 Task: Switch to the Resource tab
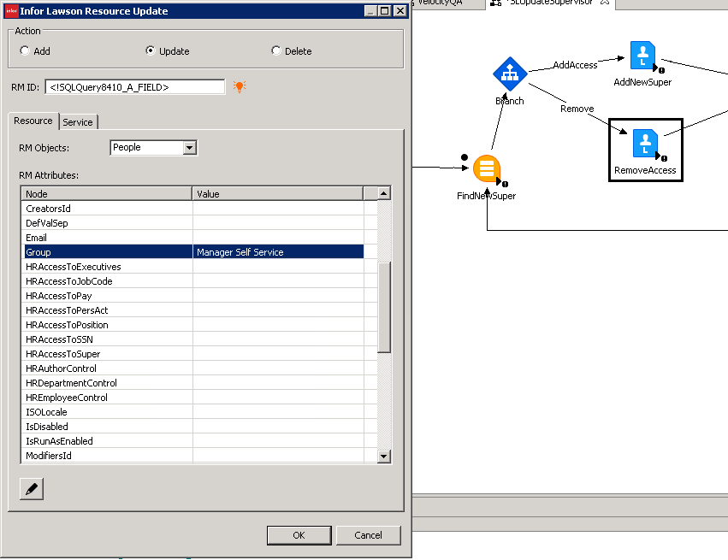(33, 121)
